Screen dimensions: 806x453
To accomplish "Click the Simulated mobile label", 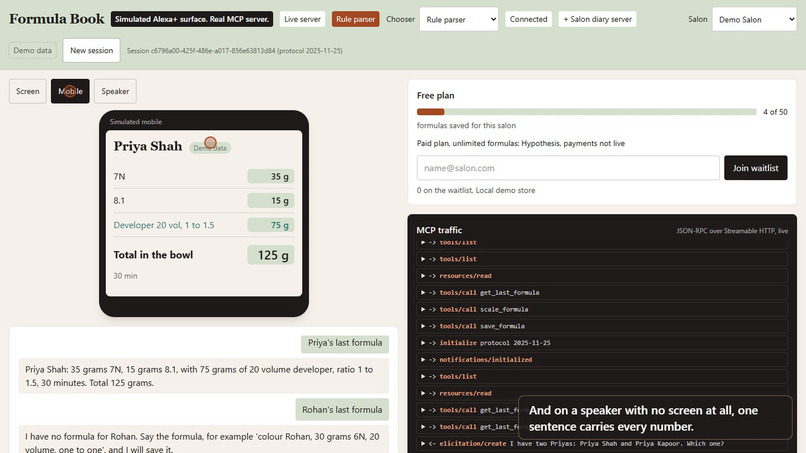I will pos(136,122).
